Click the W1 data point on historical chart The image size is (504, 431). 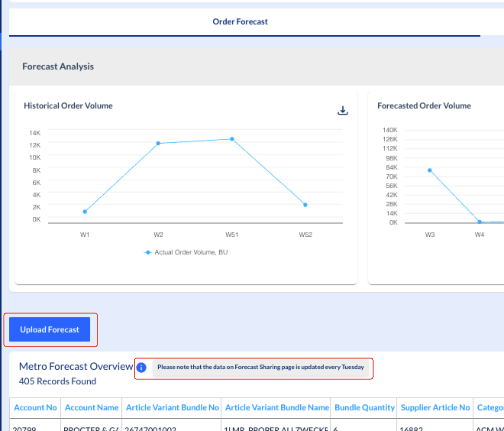pyautogui.click(x=85, y=212)
